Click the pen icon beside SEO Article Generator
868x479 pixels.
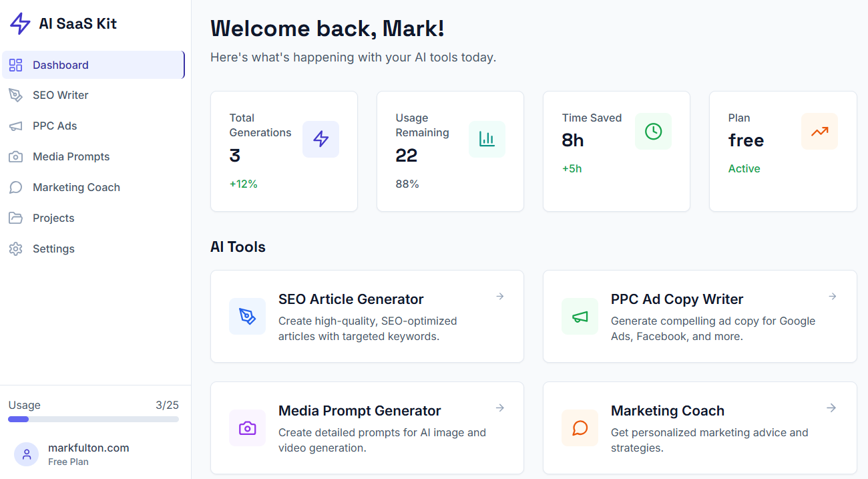click(247, 316)
